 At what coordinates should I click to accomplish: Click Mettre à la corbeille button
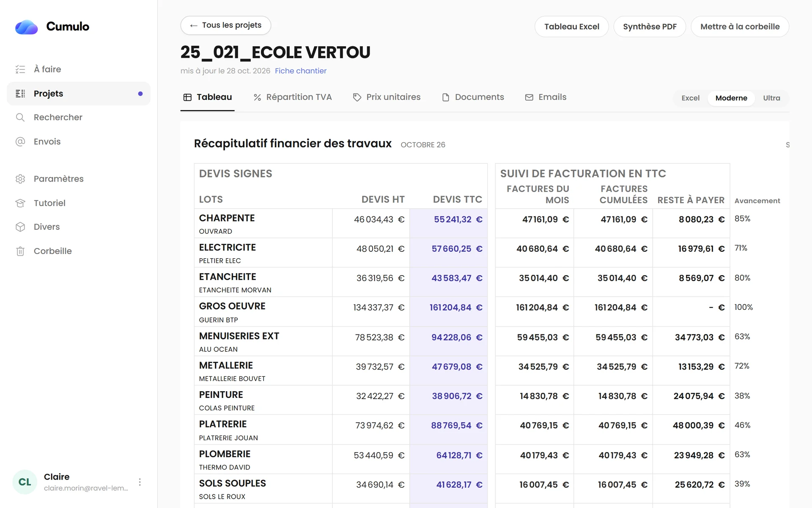tap(740, 27)
